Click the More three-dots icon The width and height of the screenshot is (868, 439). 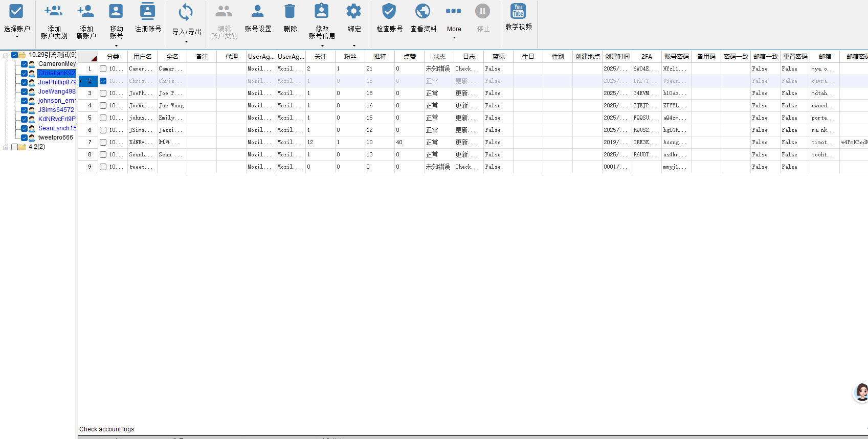pos(454,11)
